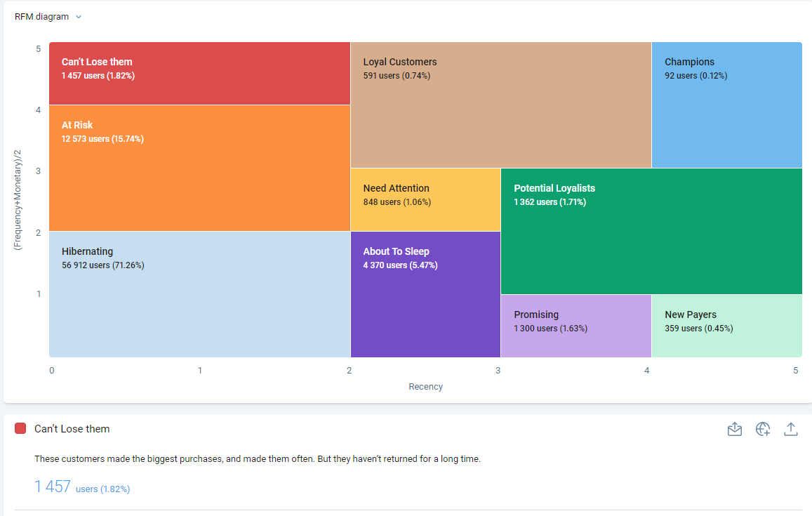Select the New Payers segment tile
Viewport: 812px width, 516px height.
[x=726, y=326]
